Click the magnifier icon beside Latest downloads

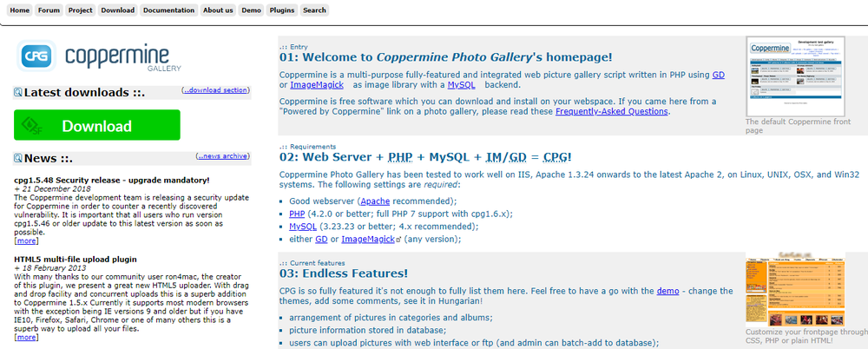point(18,93)
